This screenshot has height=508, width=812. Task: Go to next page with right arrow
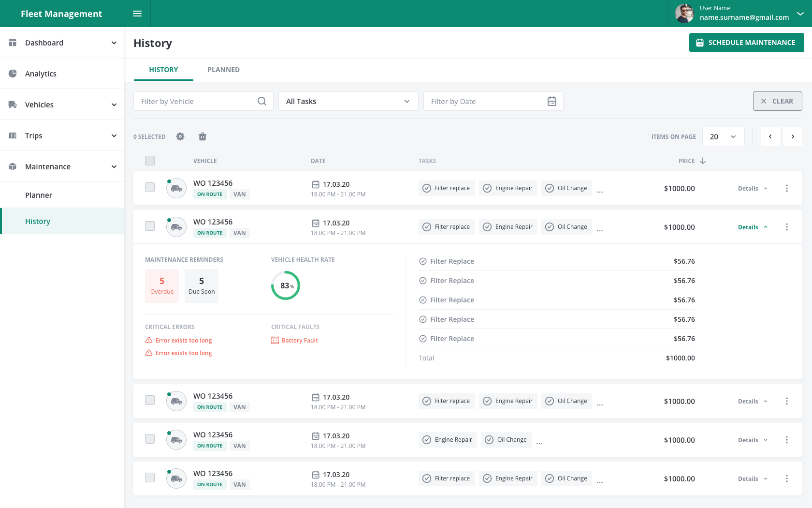click(793, 136)
